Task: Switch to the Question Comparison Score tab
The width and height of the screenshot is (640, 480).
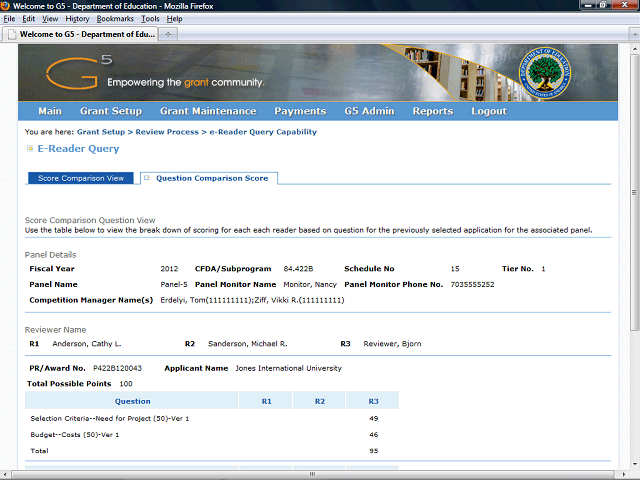Action: pyautogui.click(x=209, y=178)
